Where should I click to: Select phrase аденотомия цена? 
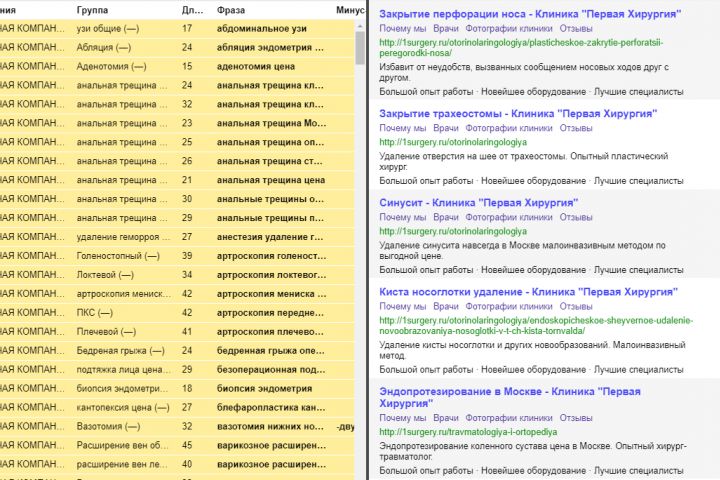point(256,67)
